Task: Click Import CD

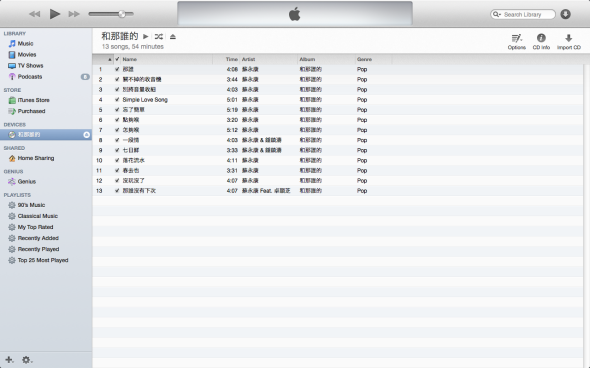Action: [569, 42]
